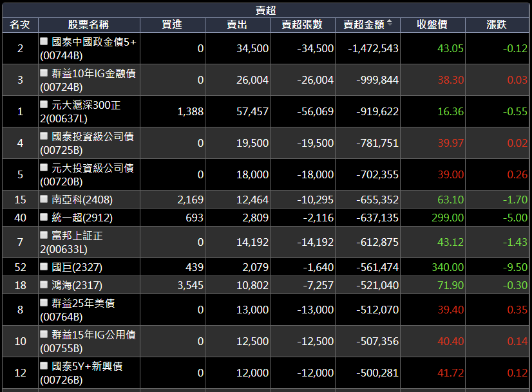This screenshot has height=392, width=532.
Task: Sort by the 賣超張數 column header
Action: (303, 24)
